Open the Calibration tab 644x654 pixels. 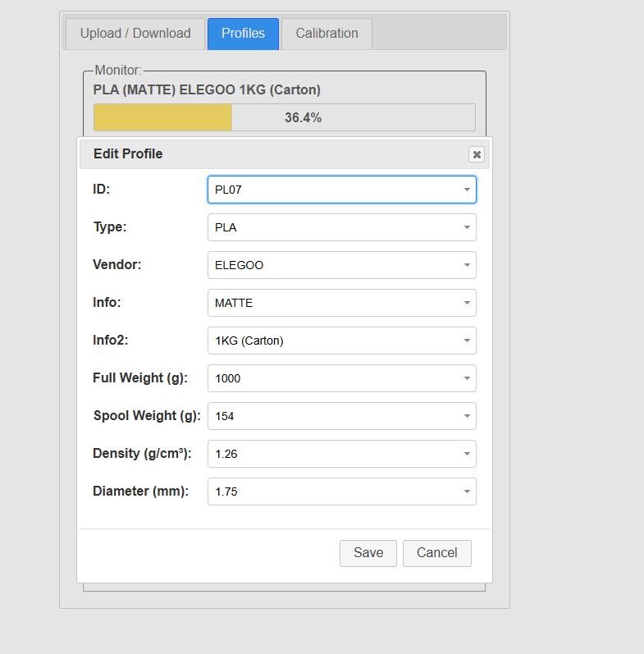click(x=327, y=34)
